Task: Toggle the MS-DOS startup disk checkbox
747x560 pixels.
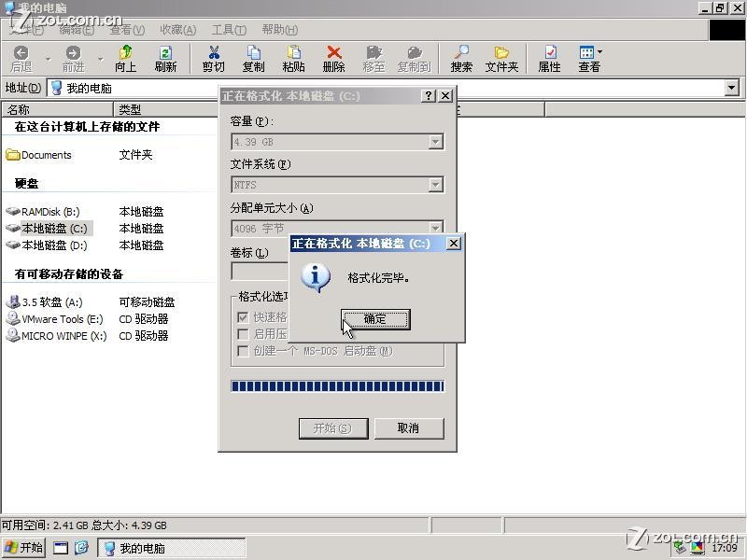Action: click(243, 351)
